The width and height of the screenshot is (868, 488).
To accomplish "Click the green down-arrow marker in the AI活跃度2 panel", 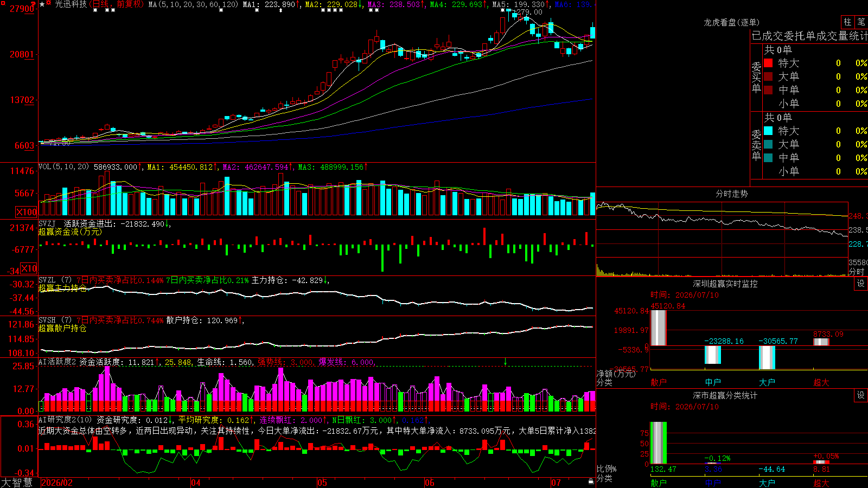I will tap(505, 362).
